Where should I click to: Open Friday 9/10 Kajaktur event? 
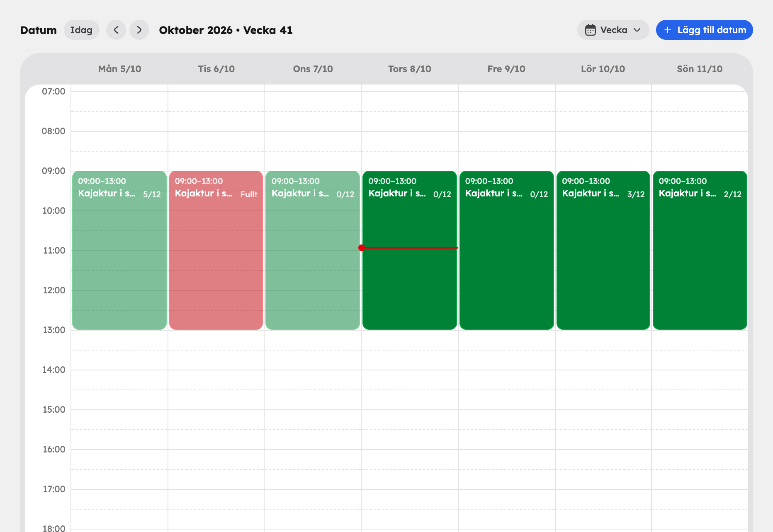point(507,250)
